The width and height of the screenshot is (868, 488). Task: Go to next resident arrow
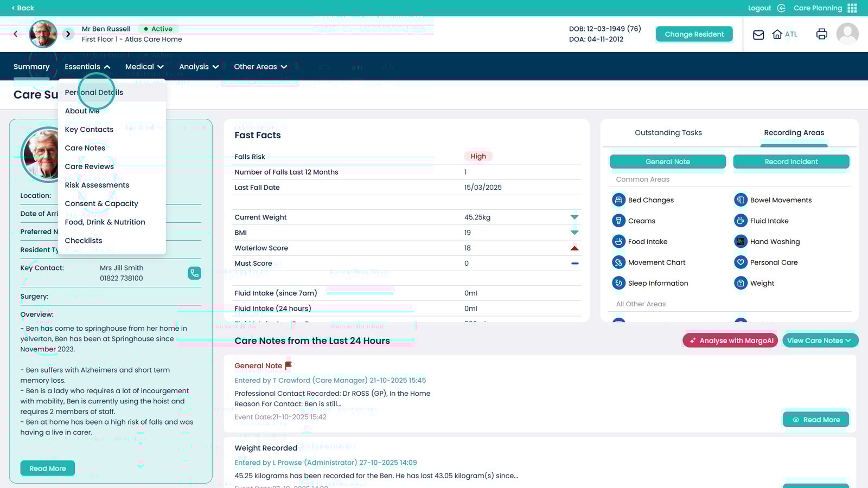(x=68, y=34)
